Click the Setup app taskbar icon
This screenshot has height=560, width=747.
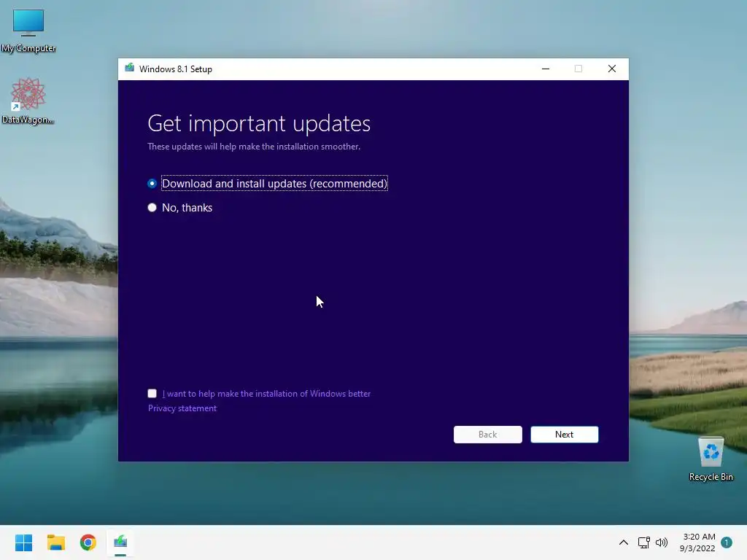click(120, 542)
